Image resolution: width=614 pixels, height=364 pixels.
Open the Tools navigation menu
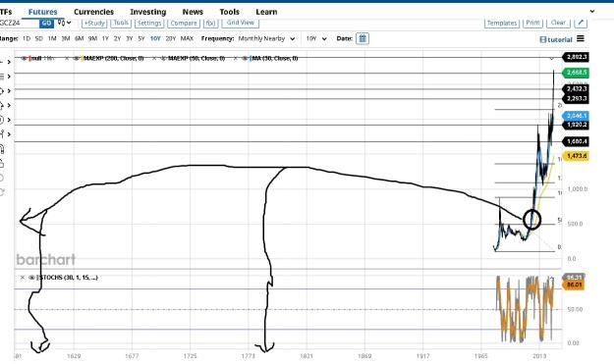click(229, 12)
